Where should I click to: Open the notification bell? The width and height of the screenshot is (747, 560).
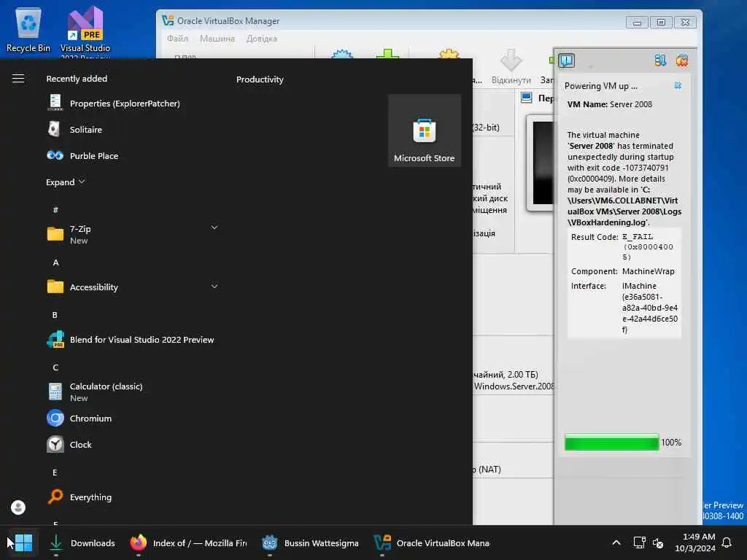[727, 542]
